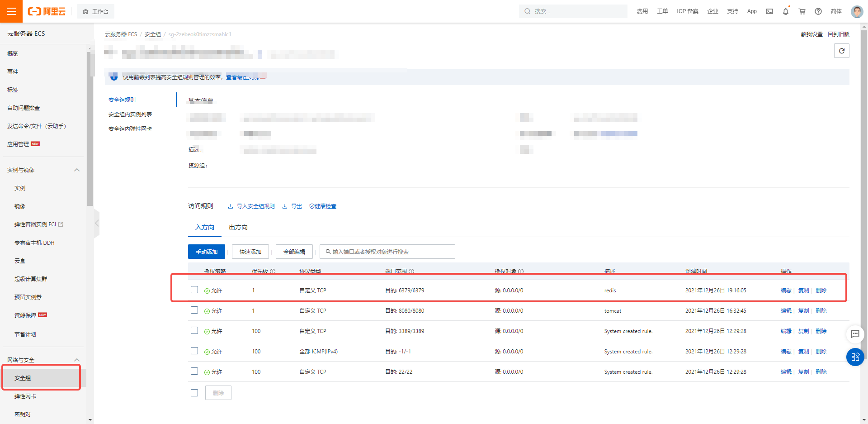Open the 工作台 menu item
The height and width of the screenshot is (424, 868).
(x=95, y=11)
